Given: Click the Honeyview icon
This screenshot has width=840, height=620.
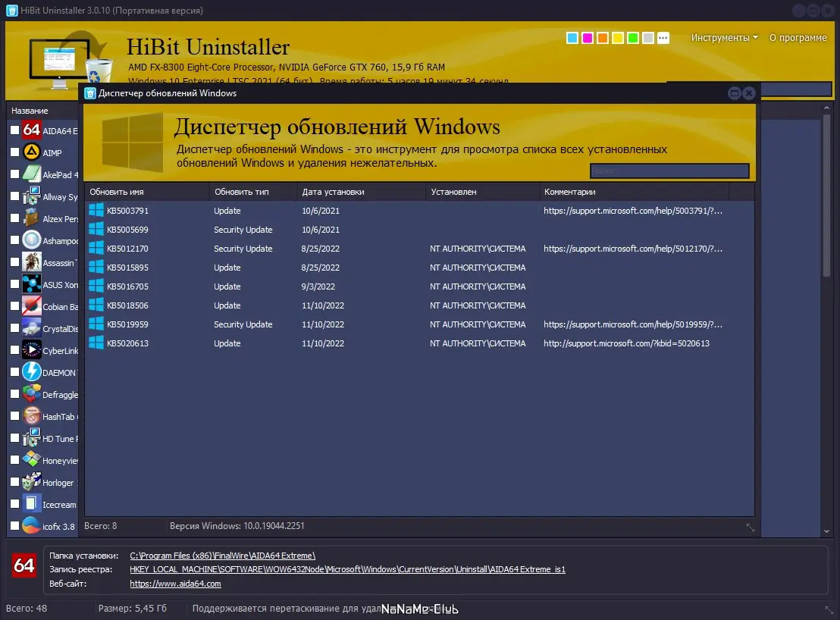Looking at the screenshot, I should [32, 459].
